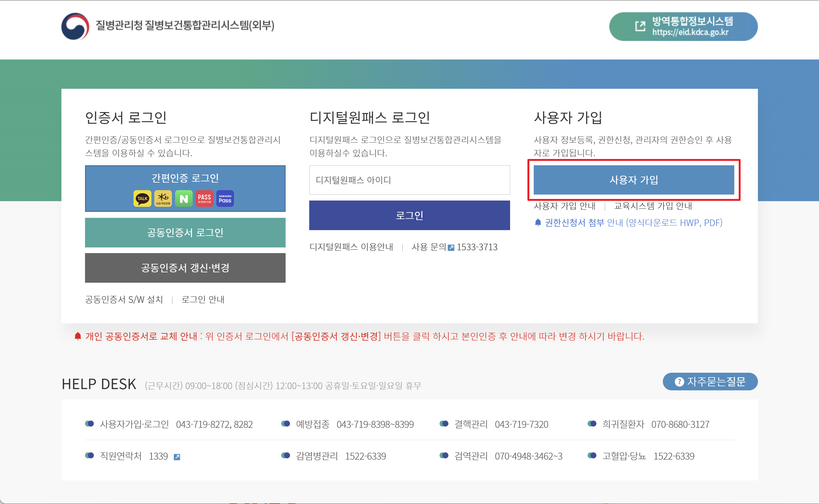Click 희귀질환자 070-8680-3127 entry
The height and width of the screenshot is (504, 819).
(x=648, y=424)
